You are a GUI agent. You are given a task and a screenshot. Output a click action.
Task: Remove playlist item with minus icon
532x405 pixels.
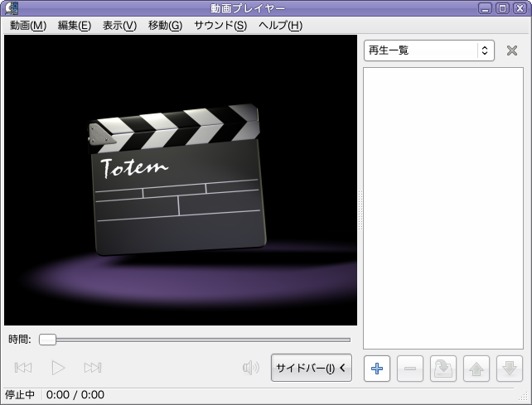(410, 369)
